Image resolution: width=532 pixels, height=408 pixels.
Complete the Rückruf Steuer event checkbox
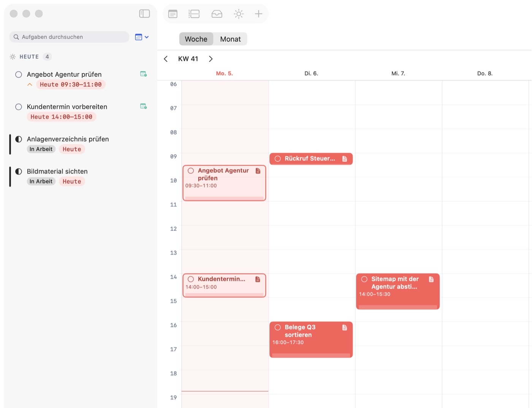(x=278, y=159)
